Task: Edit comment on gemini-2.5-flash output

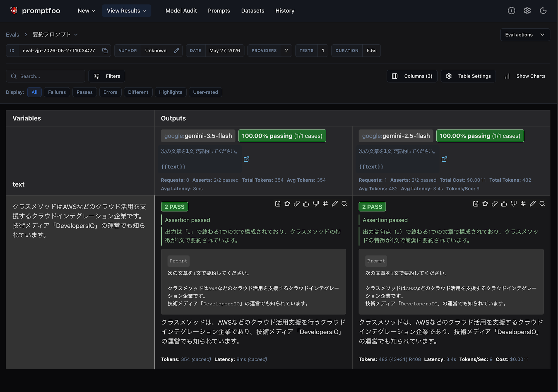Action: (x=533, y=204)
